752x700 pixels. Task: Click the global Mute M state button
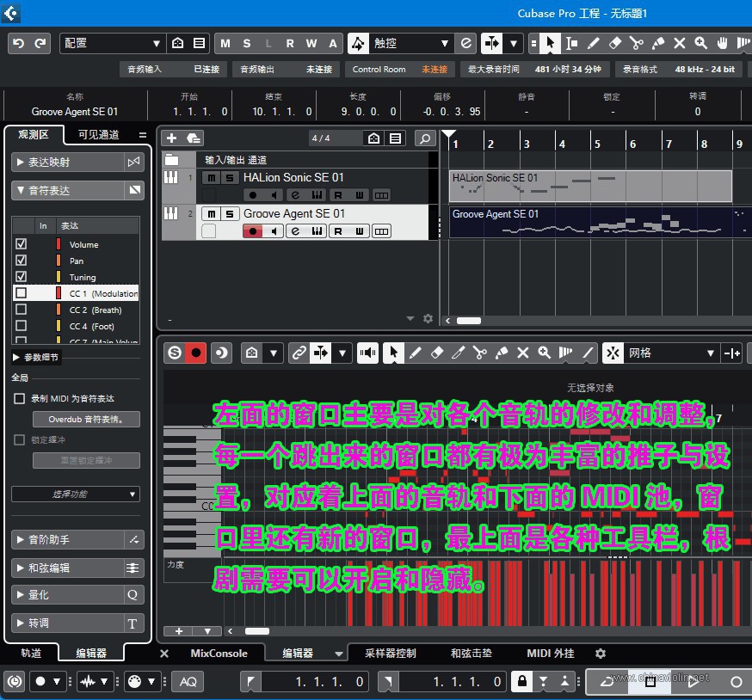pyautogui.click(x=225, y=44)
